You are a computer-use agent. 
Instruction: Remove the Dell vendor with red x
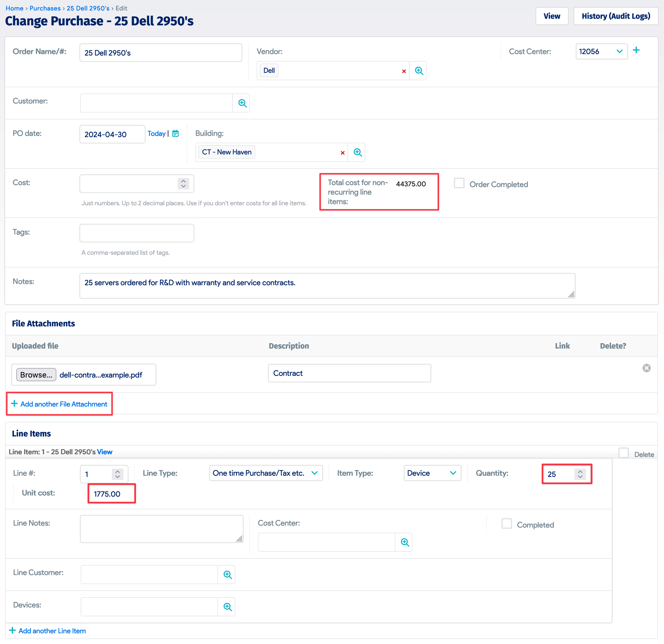404,71
